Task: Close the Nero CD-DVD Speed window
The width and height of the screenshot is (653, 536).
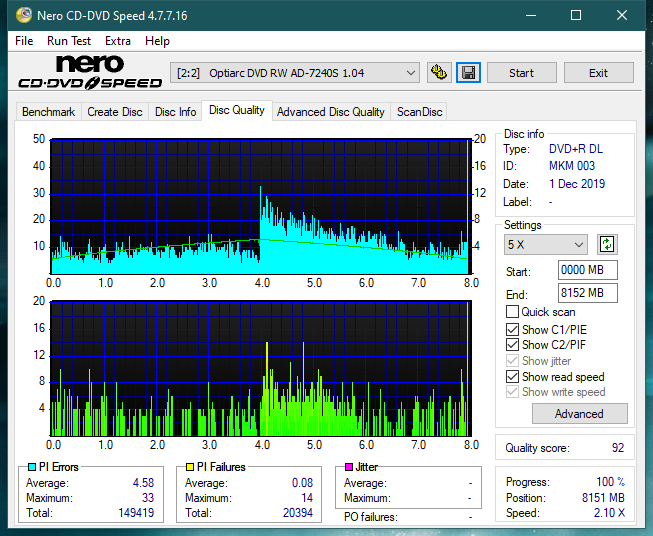Action: 622,15
